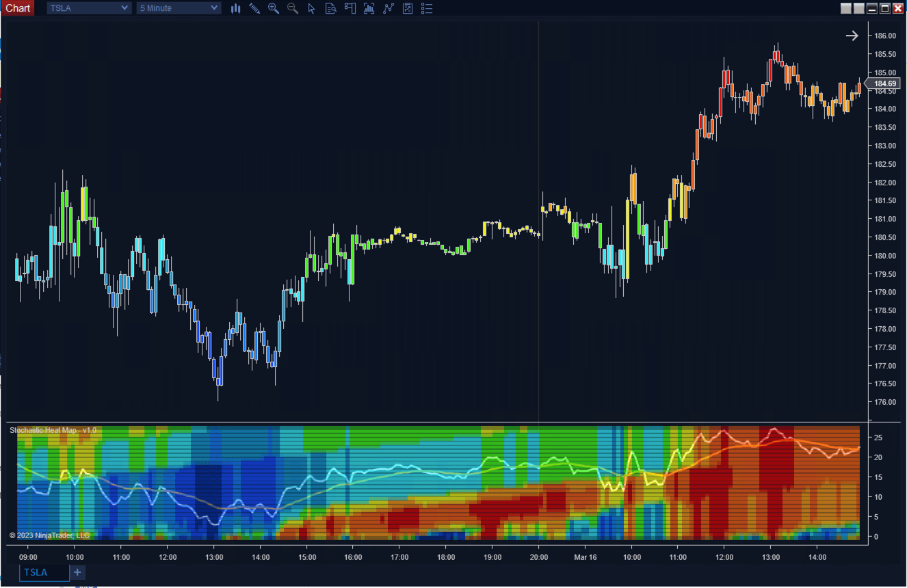Open the Data Series icon
This screenshot has height=588, width=907.
click(x=331, y=8)
